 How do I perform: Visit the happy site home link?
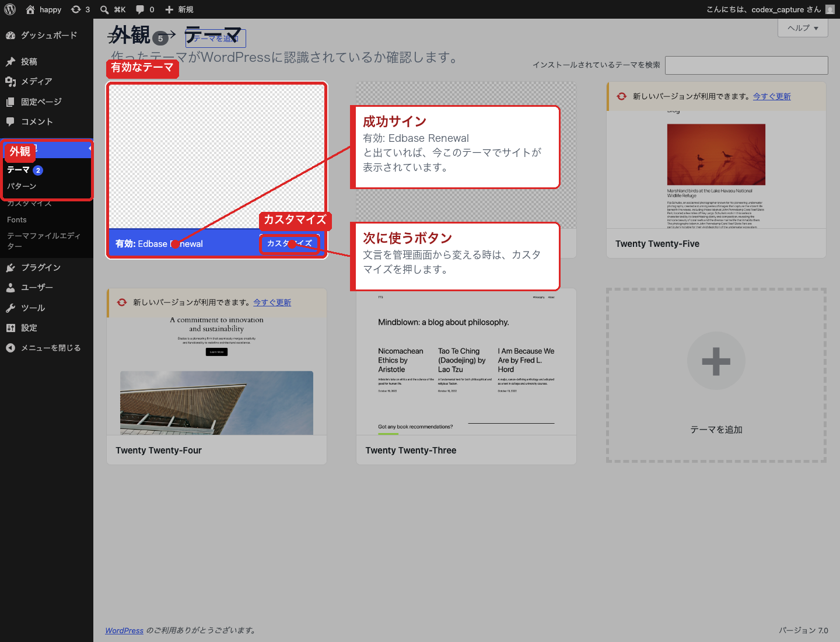44,9
